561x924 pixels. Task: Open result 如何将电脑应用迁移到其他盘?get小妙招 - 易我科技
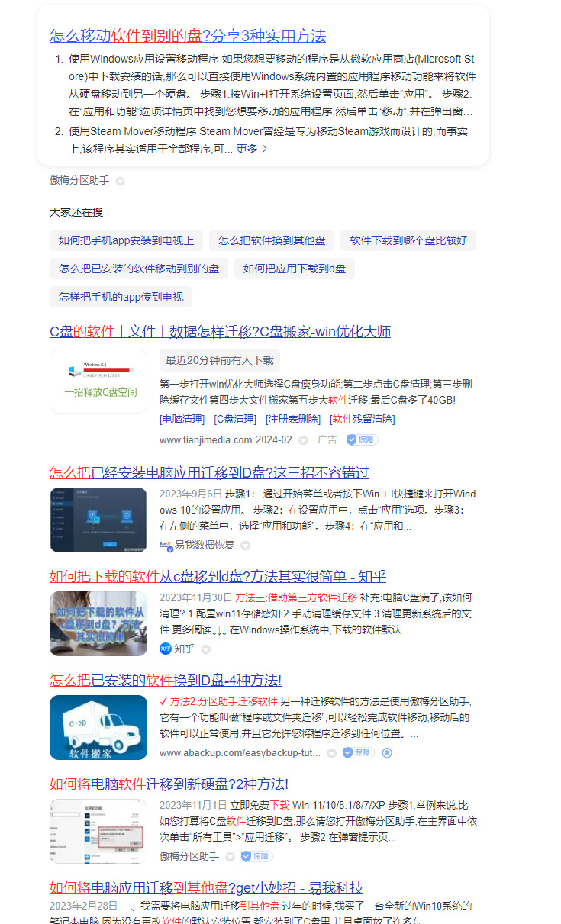[206, 888]
